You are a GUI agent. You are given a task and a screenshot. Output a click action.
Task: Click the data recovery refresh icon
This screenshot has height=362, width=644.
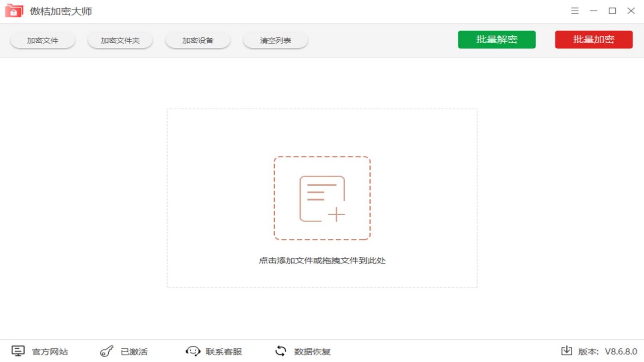coord(280,351)
